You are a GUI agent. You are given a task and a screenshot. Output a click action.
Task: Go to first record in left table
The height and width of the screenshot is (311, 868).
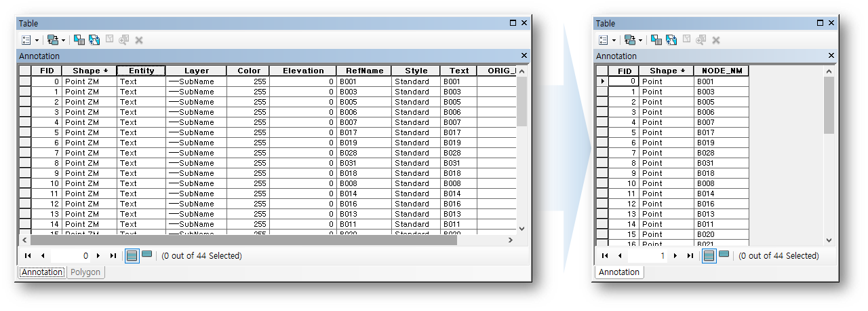(x=28, y=256)
